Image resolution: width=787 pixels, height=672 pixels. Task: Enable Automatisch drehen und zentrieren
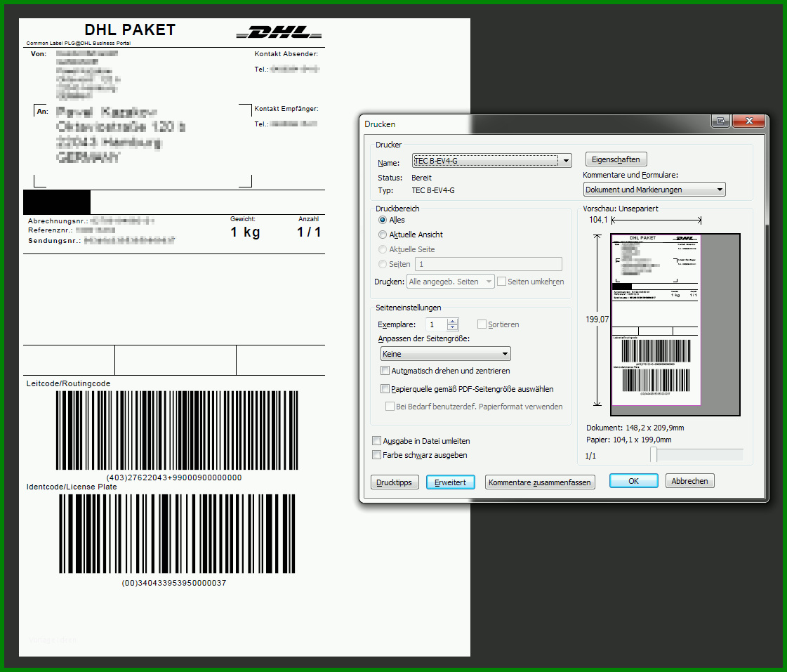point(385,370)
